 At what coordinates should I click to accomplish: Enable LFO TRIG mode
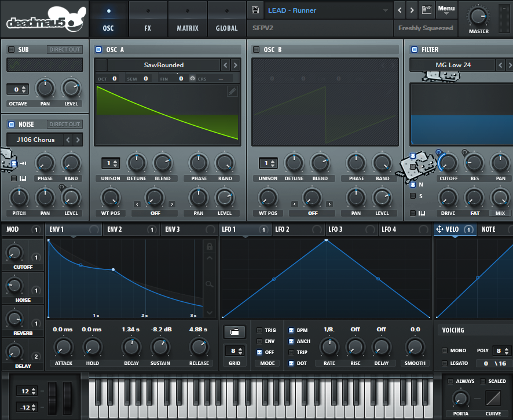click(259, 330)
